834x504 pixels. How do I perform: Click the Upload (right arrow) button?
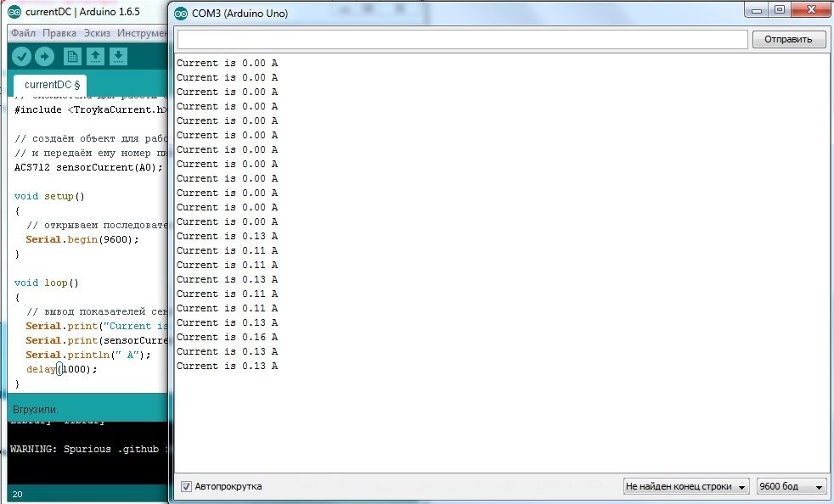coord(44,56)
